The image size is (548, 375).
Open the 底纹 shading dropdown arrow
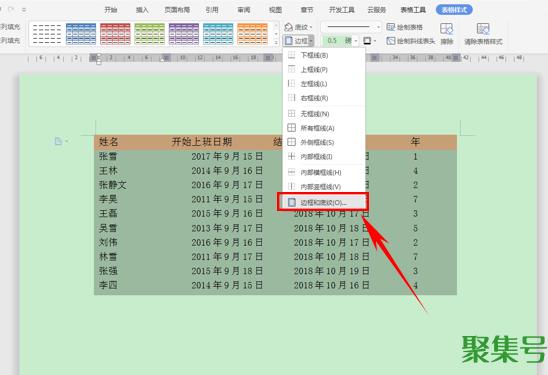point(311,27)
